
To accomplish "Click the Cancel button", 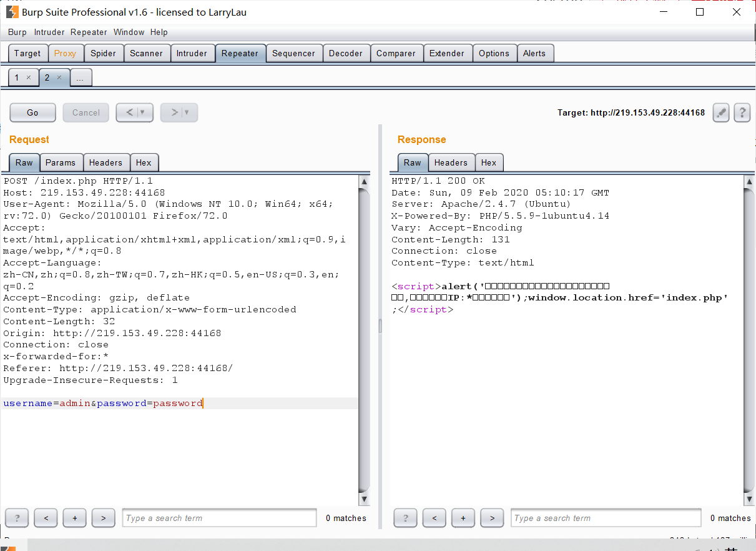I will (86, 112).
